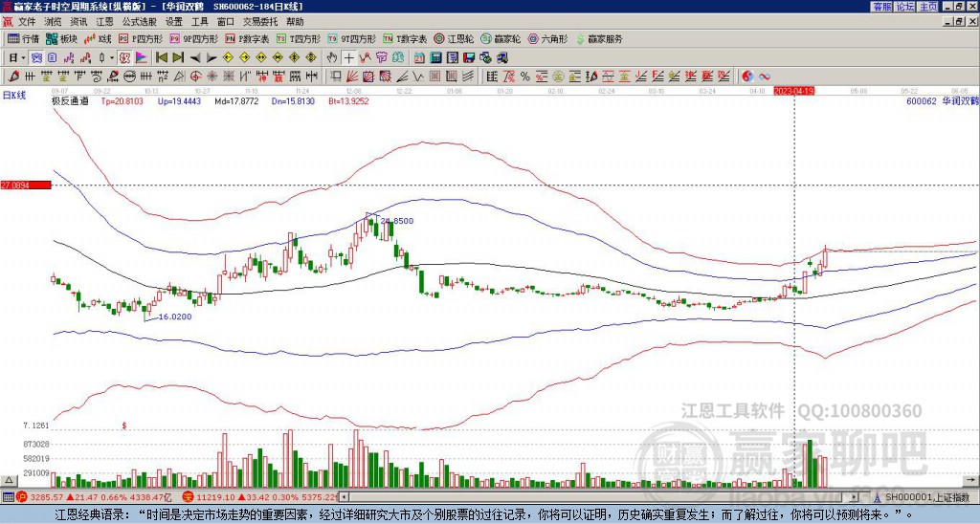Open 赢家服务 with the dollar icon
980x524 pixels.
pyautogui.click(x=599, y=38)
